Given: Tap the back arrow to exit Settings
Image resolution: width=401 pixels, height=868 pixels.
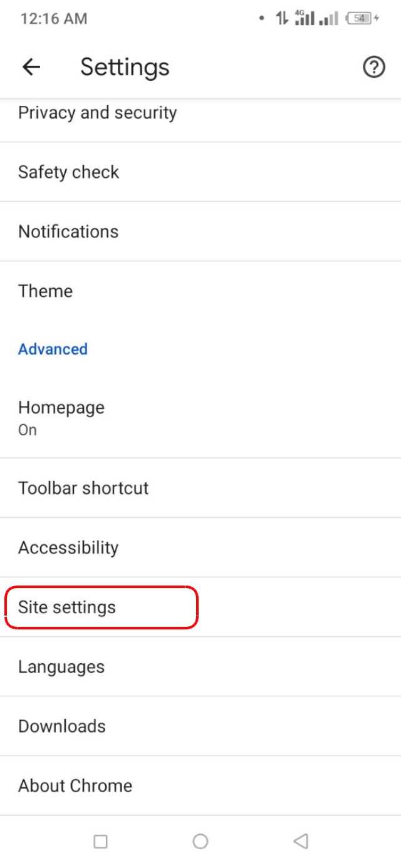Looking at the screenshot, I should (x=31, y=66).
